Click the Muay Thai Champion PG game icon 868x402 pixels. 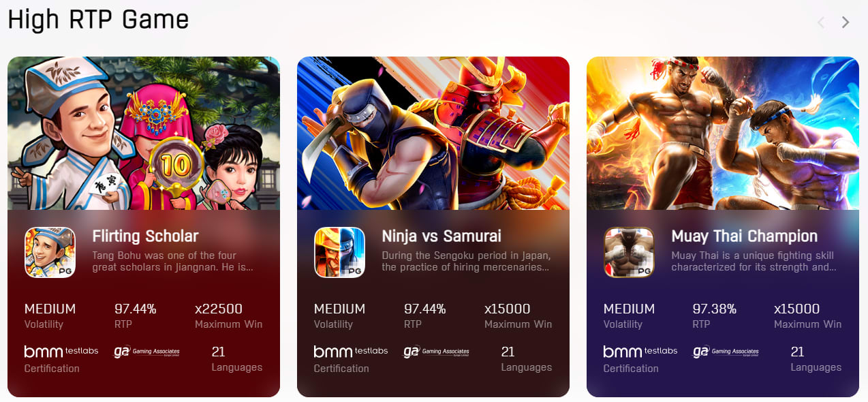pyautogui.click(x=629, y=252)
